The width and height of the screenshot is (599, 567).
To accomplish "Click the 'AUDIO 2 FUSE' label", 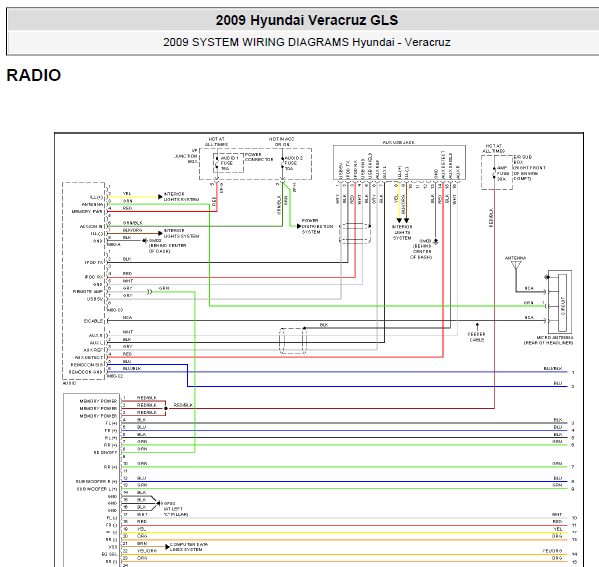I will (293, 160).
